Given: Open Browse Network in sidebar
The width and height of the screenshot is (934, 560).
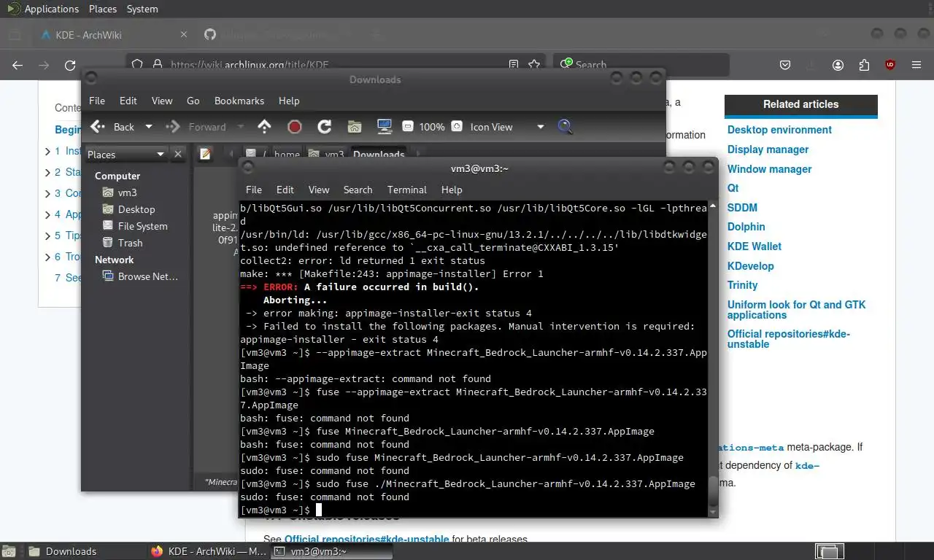Looking at the screenshot, I should (139, 276).
